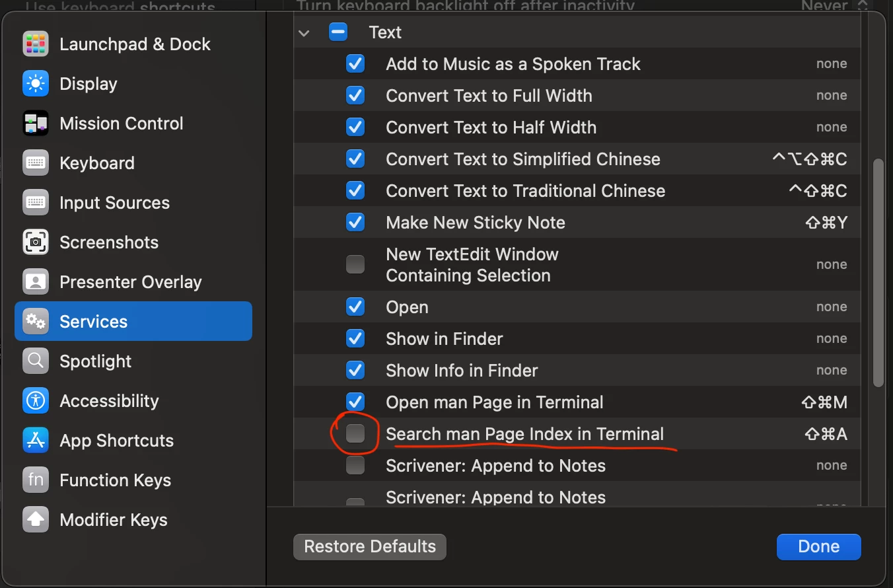Collapse the Text services group

[304, 33]
